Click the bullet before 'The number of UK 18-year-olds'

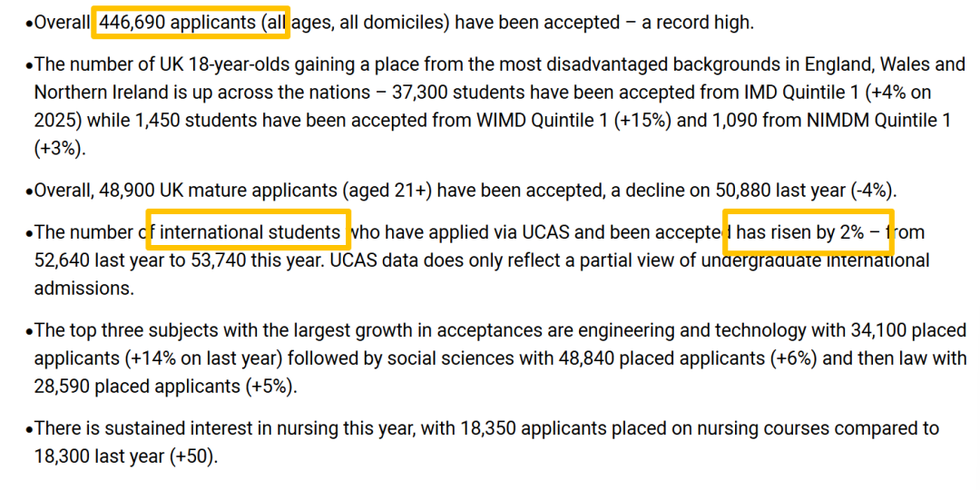click(29, 65)
